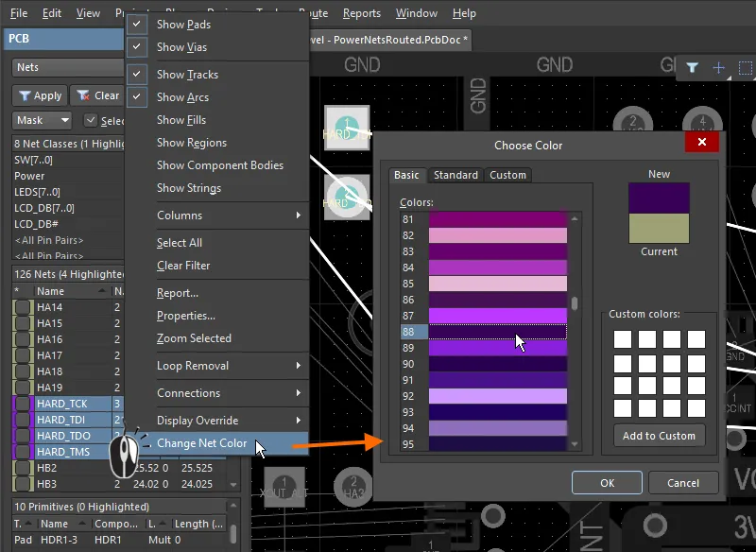Click the Clear filter funnel icon

pos(81,95)
